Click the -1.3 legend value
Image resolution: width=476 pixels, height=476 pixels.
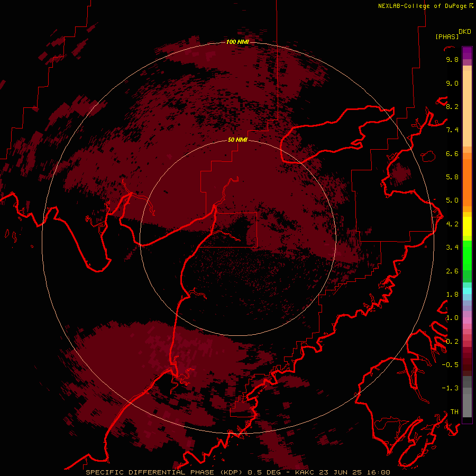point(450,388)
